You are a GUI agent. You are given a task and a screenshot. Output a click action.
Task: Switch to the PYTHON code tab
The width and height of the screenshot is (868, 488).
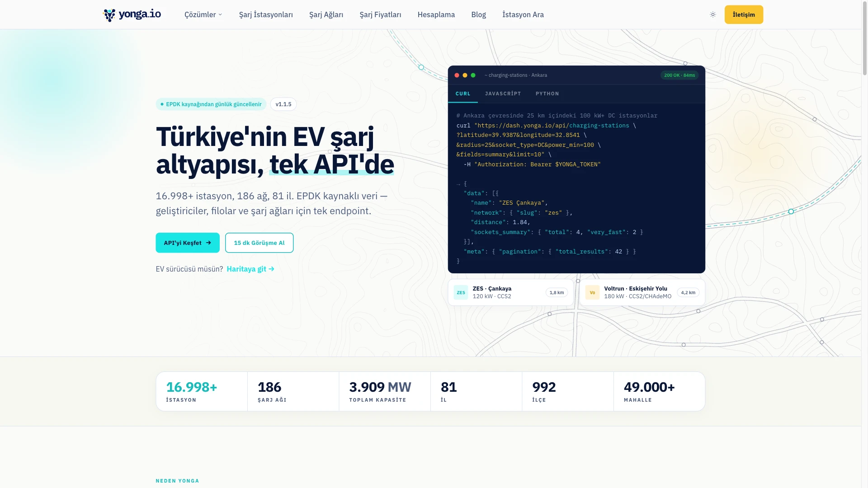tap(547, 94)
